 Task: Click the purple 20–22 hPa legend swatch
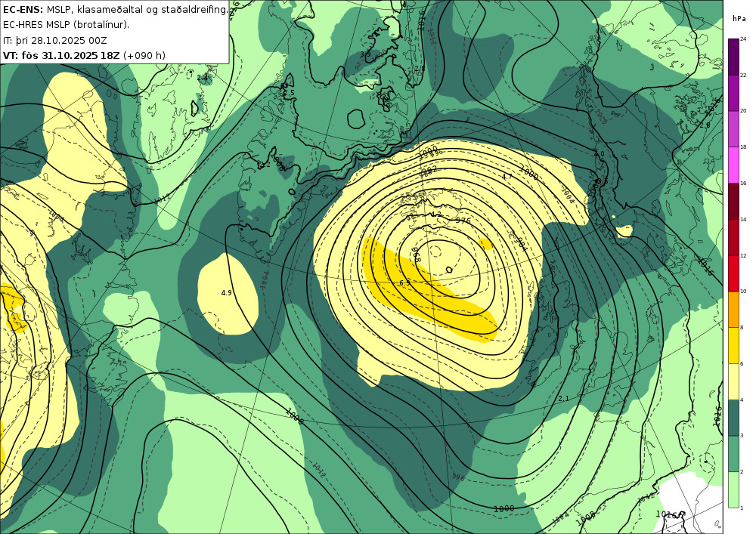[x=733, y=93]
